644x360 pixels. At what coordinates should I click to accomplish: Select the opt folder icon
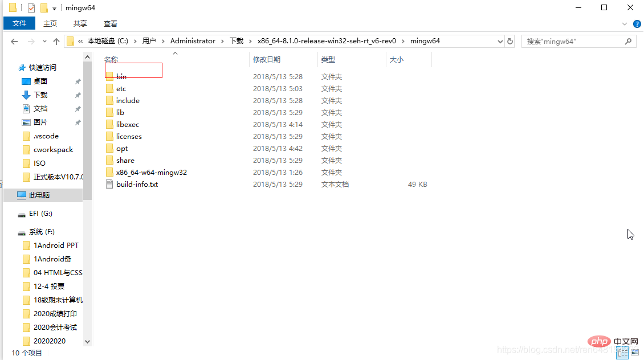point(109,148)
